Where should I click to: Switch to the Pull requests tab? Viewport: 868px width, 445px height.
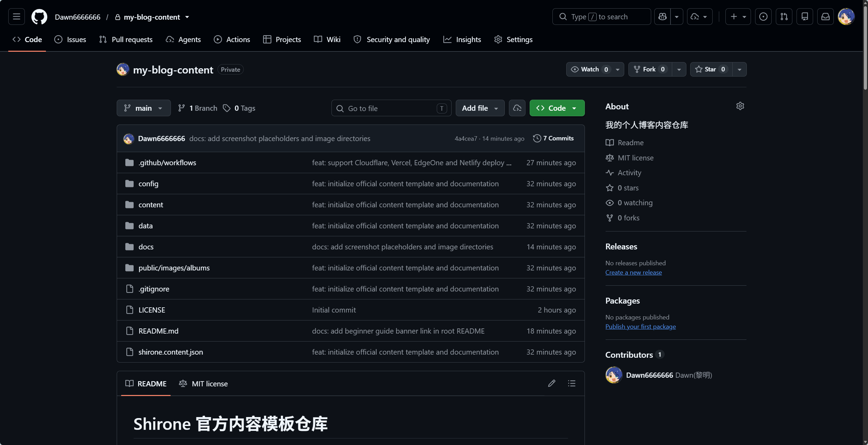126,39
